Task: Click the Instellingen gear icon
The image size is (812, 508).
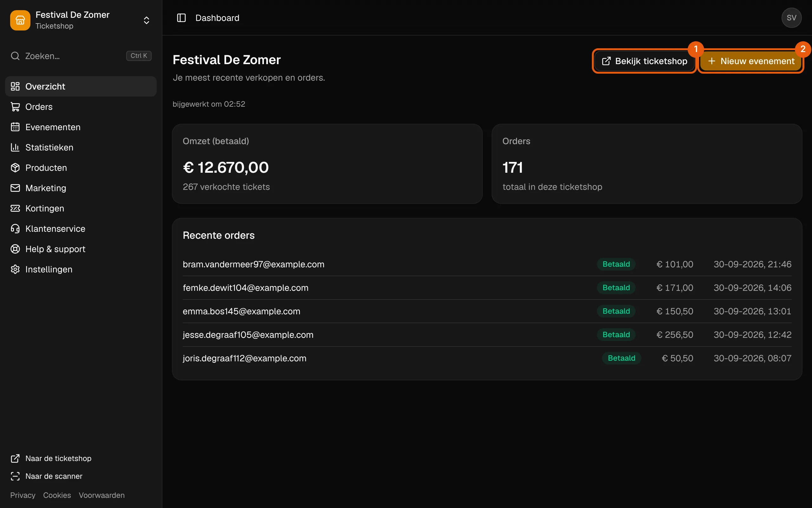Action: (15, 270)
